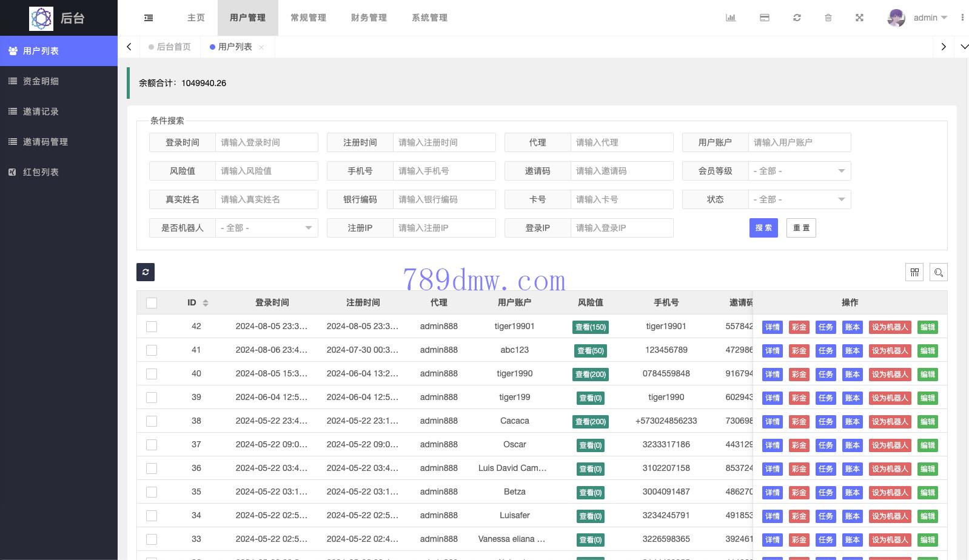Screen dimensions: 969x560
Task: Click the dark table refresh button
Action: point(146,272)
